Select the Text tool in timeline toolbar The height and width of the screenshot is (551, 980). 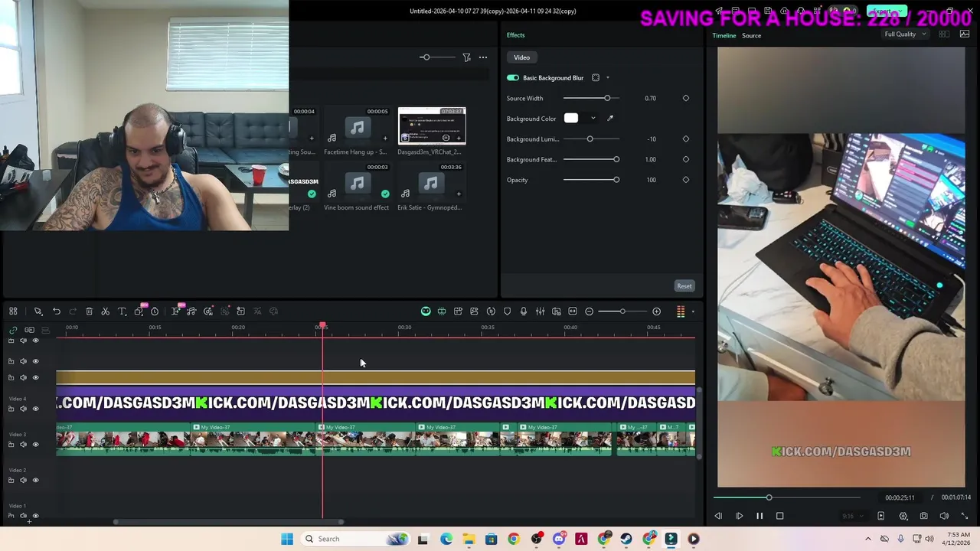[122, 311]
